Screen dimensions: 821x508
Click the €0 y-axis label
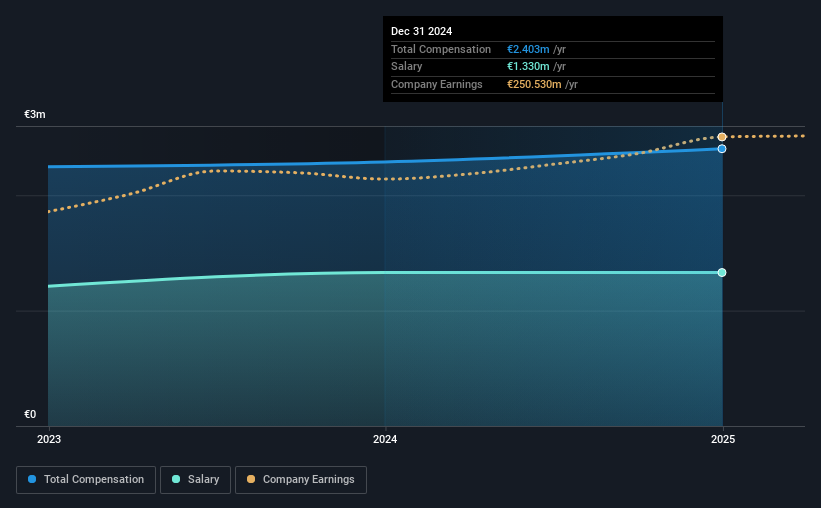pos(30,414)
